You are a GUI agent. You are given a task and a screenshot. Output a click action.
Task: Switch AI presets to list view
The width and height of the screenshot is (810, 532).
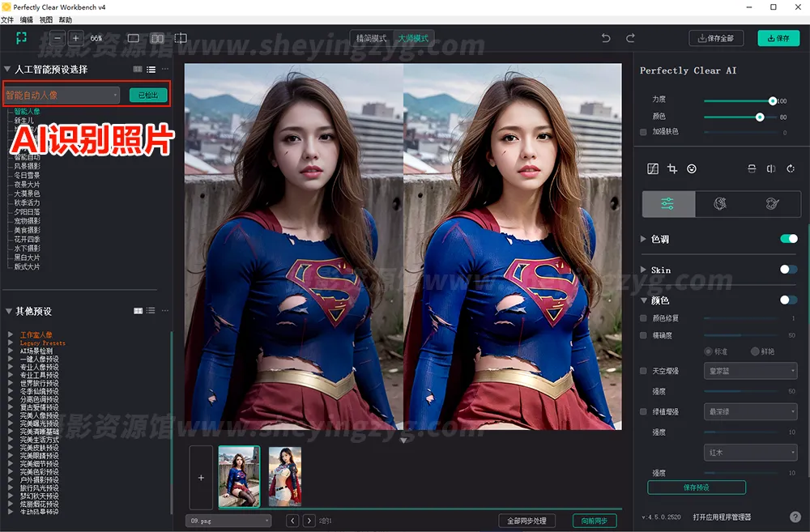coord(151,69)
